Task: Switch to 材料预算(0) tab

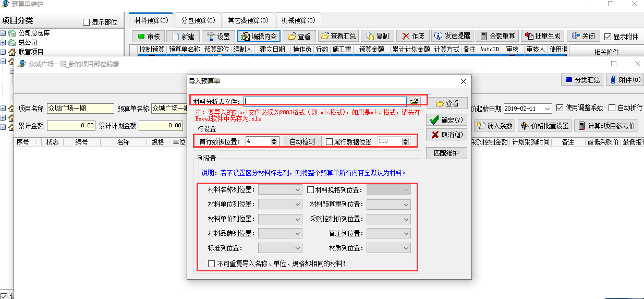Action: point(151,20)
